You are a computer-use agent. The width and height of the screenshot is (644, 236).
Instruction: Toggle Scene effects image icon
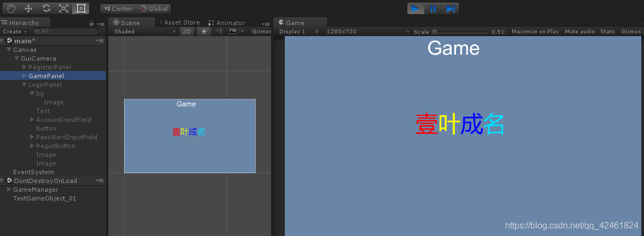pos(233,32)
